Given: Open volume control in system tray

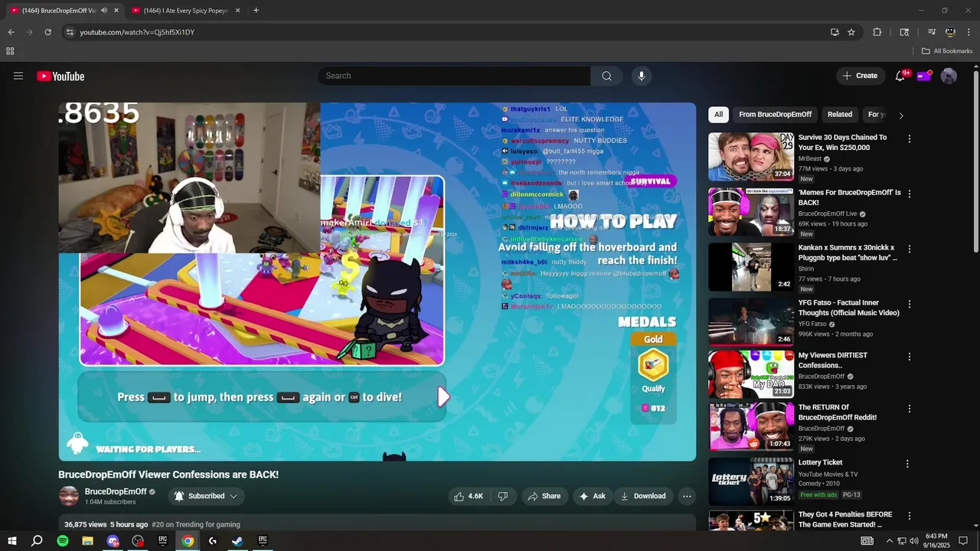Looking at the screenshot, I should pyautogui.click(x=913, y=541).
